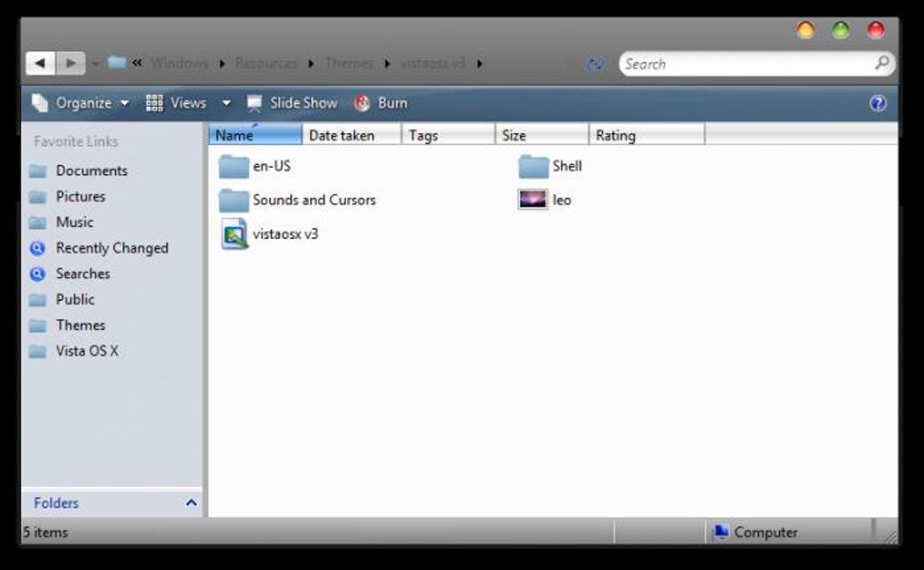Select the en-US file name label

pos(272,166)
